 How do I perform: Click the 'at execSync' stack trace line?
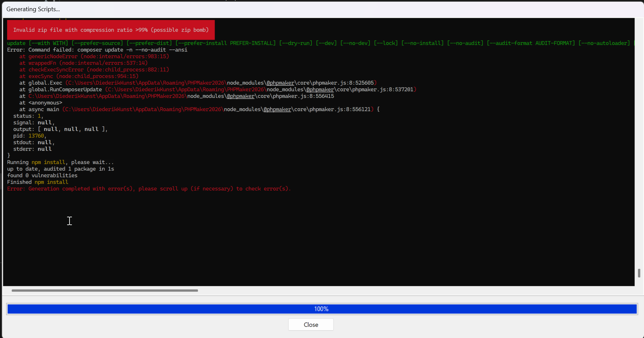tap(79, 76)
